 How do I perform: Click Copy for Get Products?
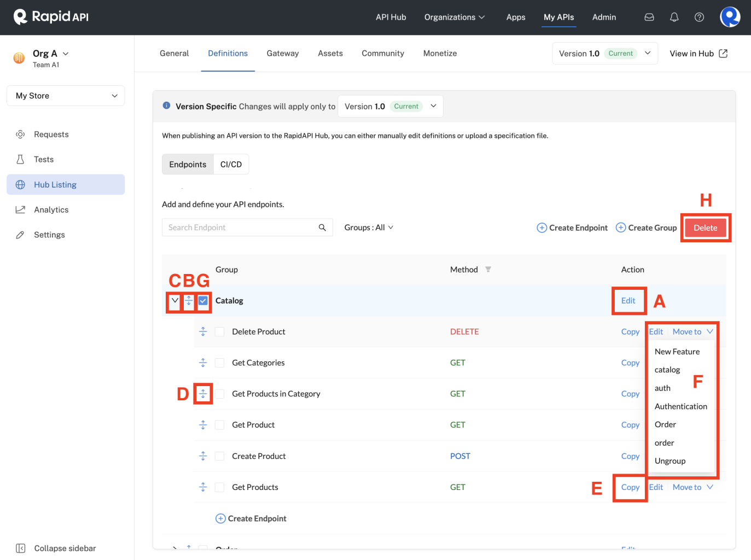[x=630, y=487]
